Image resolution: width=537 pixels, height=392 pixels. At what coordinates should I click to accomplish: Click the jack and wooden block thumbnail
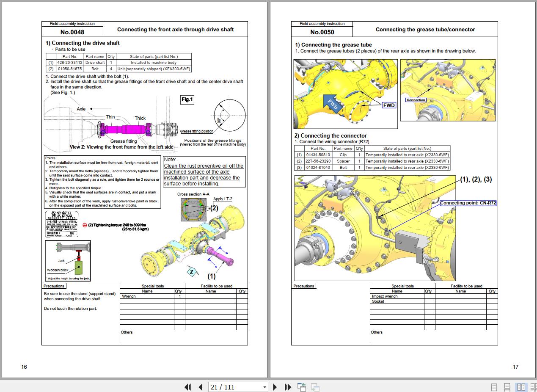(68, 260)
